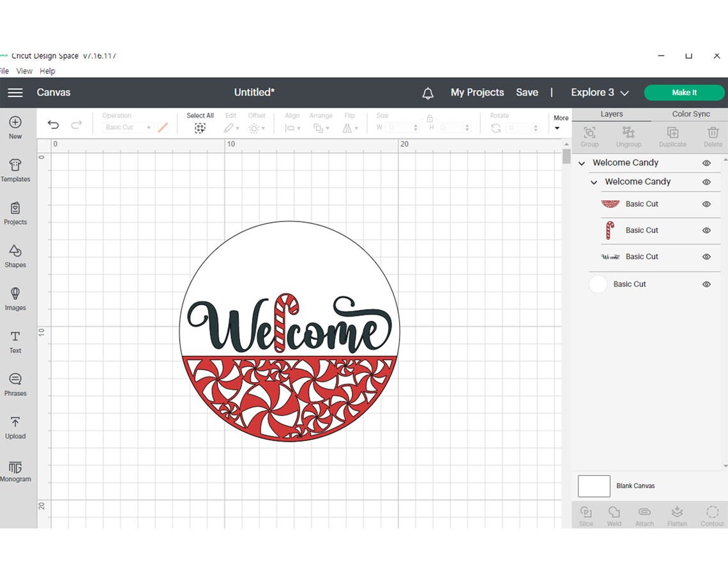The image size is (728, 582).
Task: Click the Attach icon
Action: (x=644, y=515)
